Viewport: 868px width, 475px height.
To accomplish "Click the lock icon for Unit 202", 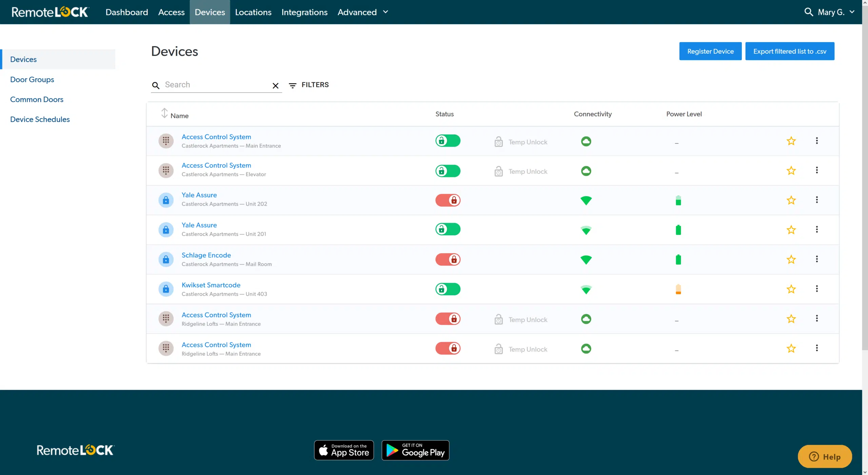I will point(166,200).
